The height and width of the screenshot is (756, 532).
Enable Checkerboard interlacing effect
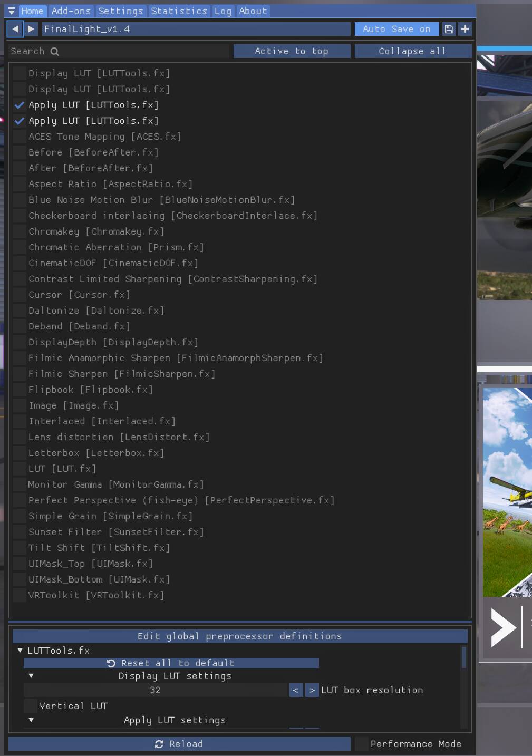point(20,216)
